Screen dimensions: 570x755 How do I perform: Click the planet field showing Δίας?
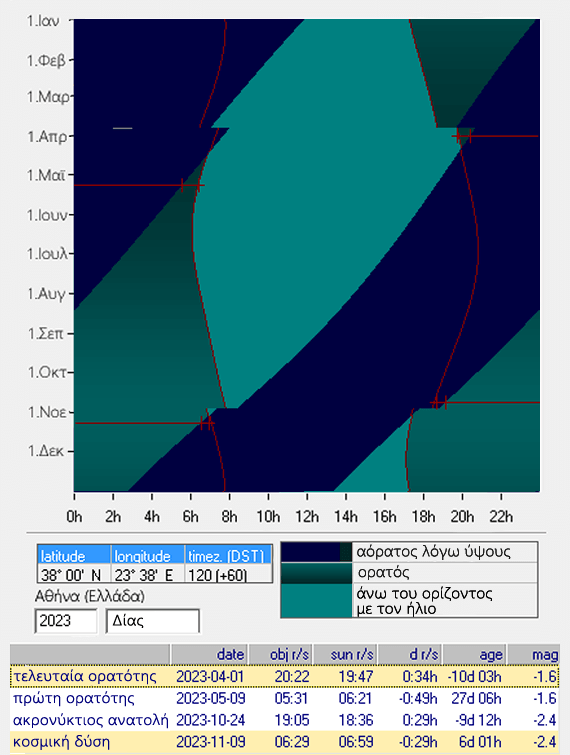click(x=152, y=621)
